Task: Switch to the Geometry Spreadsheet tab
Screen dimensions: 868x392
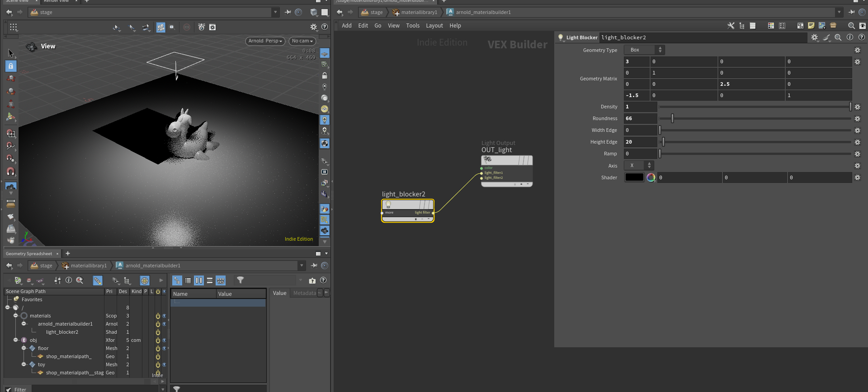Action: 29,253
